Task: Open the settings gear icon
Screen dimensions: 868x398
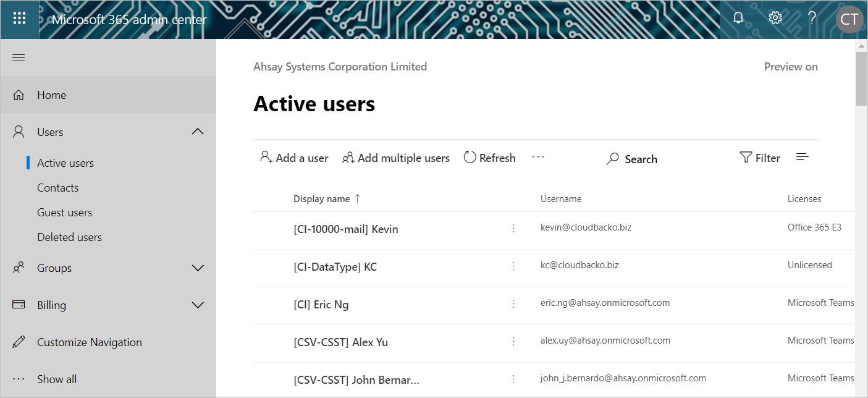Action: (775, 18)
